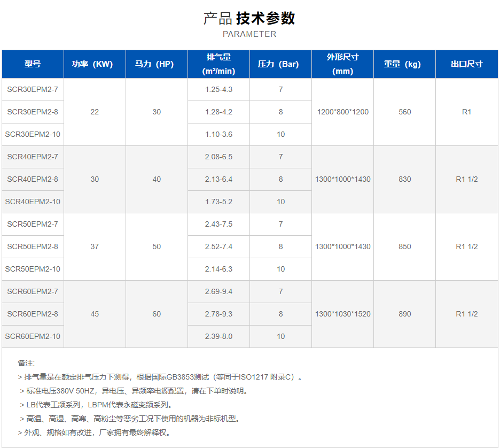500x448 pixels.
Task: Click the 1200*800*1200 dimension cell
Action: (x=342, y=112)
